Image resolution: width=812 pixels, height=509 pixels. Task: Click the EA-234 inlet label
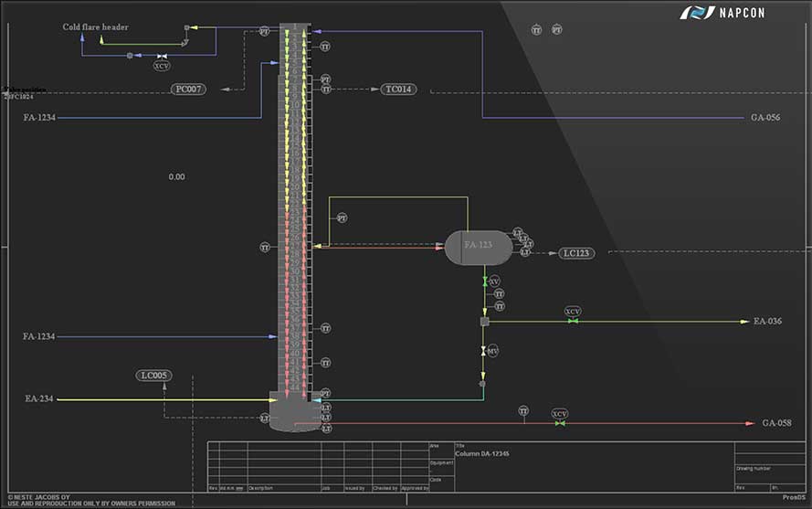coord(39,399)
